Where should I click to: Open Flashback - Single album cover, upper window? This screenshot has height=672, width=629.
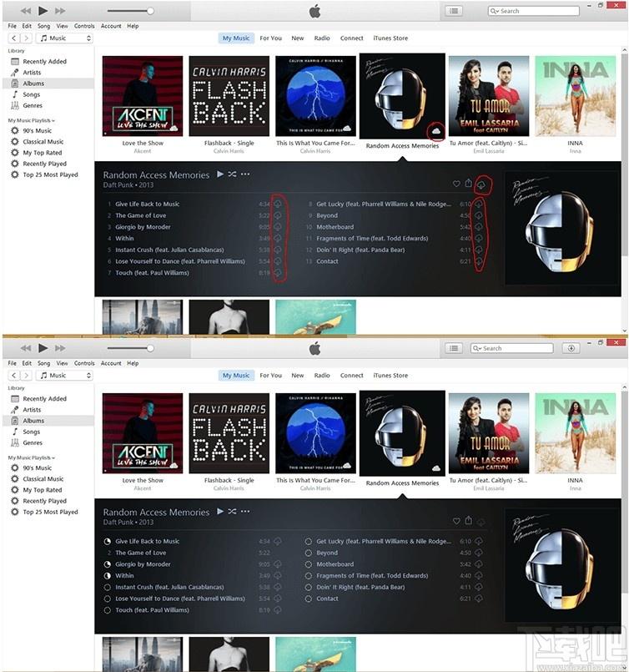pyautogui.click(x=229, y=96)
